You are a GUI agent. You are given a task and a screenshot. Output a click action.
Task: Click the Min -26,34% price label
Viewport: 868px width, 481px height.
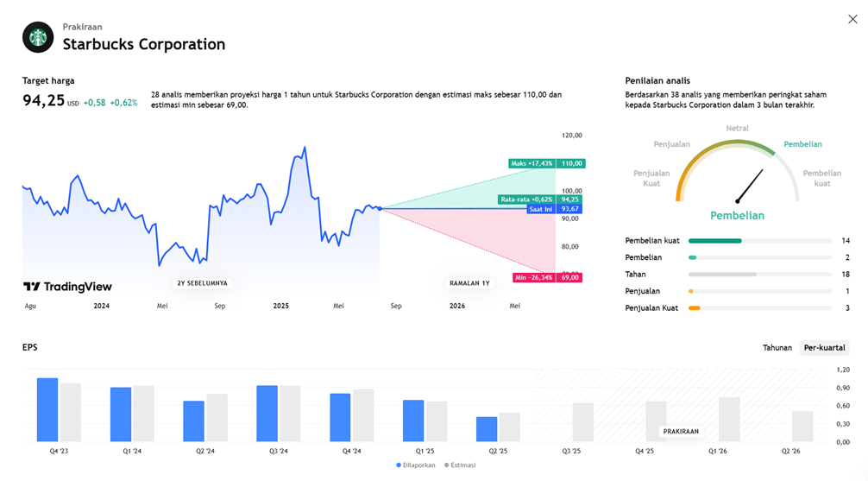coord(548,277)
